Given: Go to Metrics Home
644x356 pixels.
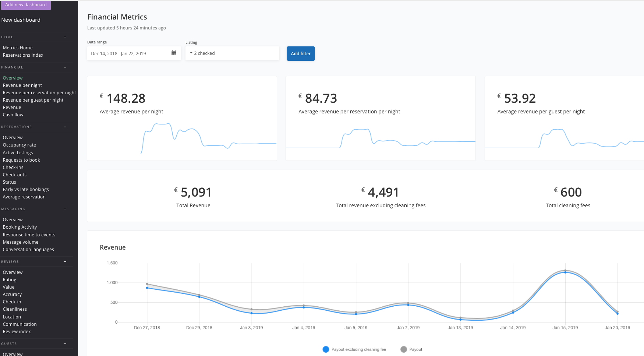Looking at the screenshot, I should pos(18,48).
